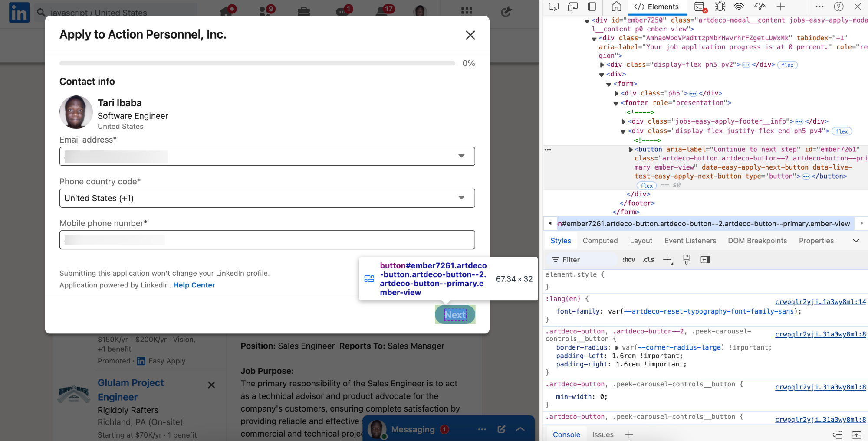Open stylesheet link beside :lang(en) rule
This screenshot has width=868, height=441.
point(820,302)
